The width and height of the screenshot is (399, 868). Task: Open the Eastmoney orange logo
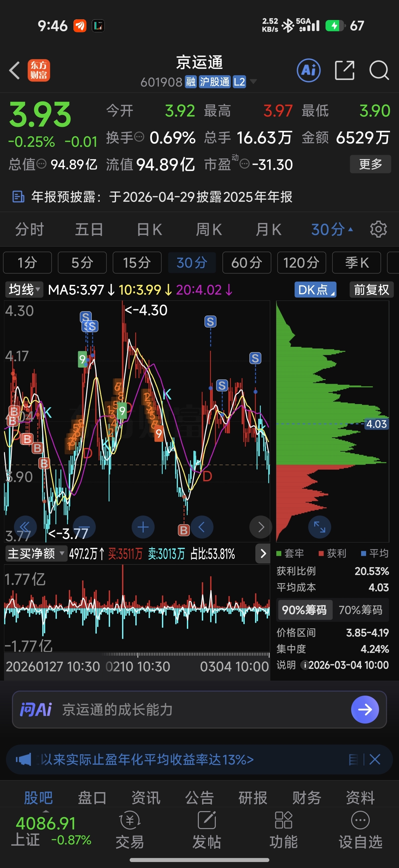click(39, 71)
